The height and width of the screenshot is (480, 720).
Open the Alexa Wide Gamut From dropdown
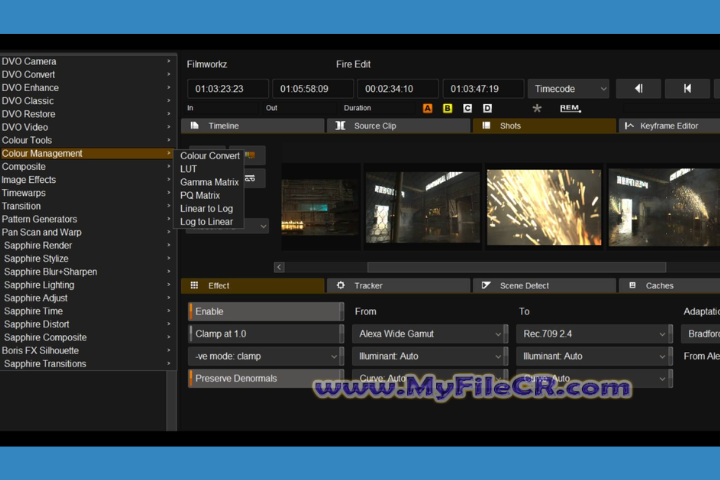[428, 334]
